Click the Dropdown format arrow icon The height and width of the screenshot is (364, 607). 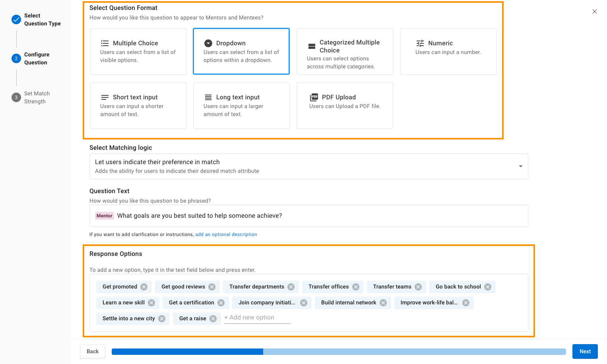[208, 43]
